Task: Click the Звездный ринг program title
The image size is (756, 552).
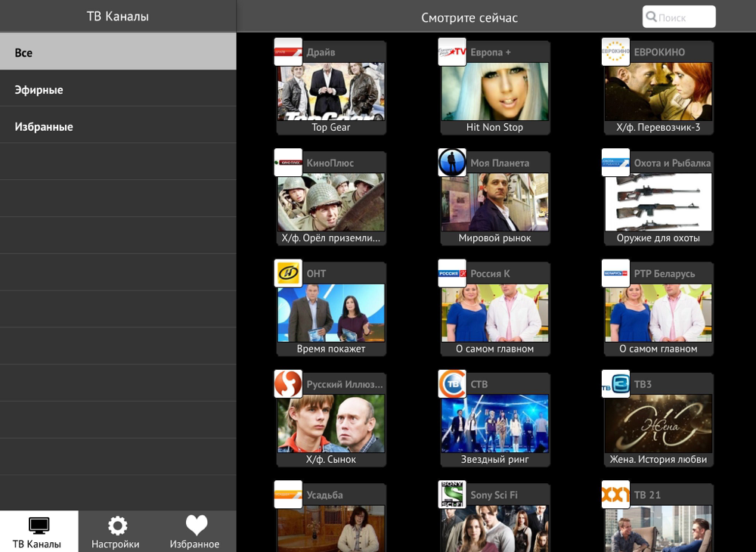Action: [x=494, y=460]
